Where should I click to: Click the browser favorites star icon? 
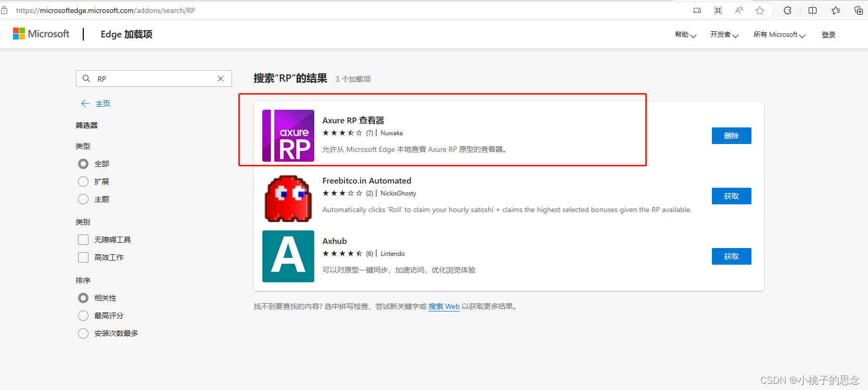760,10
